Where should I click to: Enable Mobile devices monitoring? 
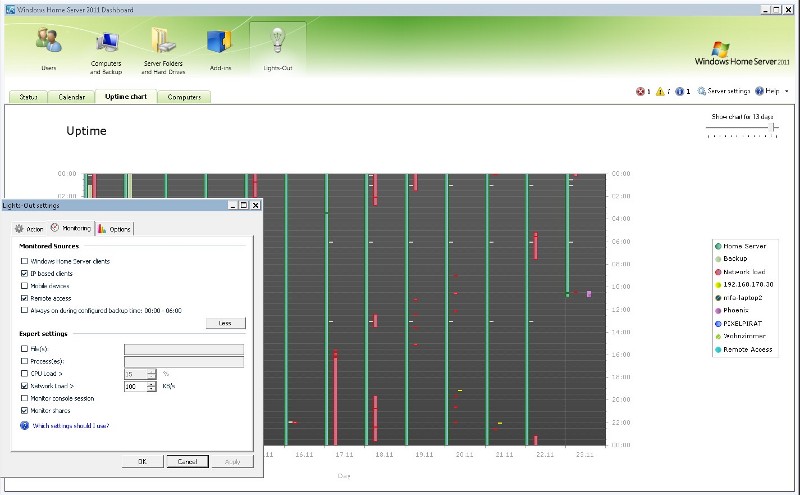pyautogui.click(x=24, y=286)
